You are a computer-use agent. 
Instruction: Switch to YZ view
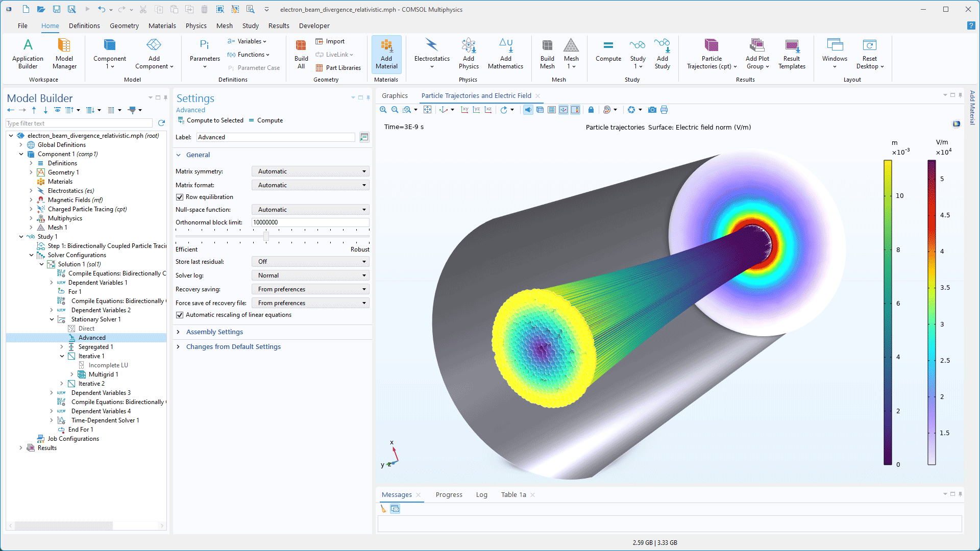point(476,110)
